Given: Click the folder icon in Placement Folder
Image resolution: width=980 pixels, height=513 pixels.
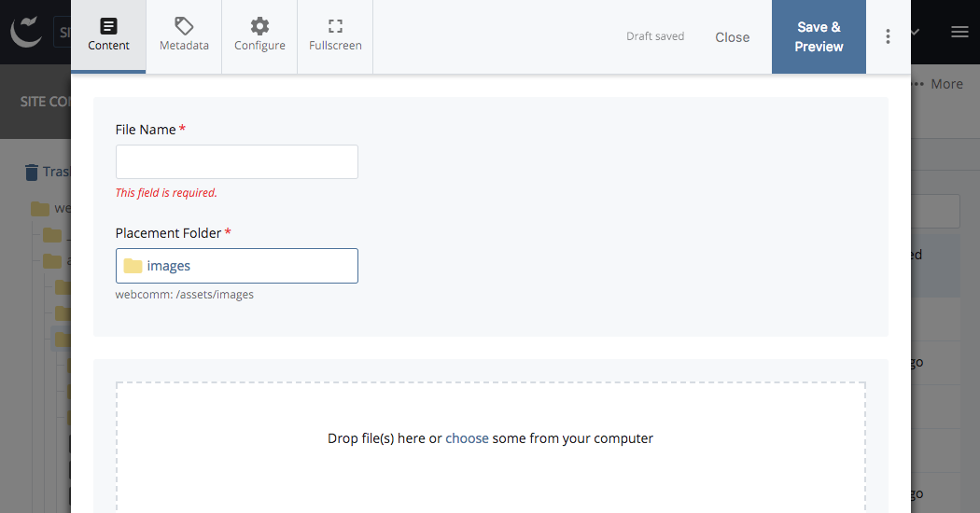Looking at the screenshot, I should click(133, 266).
